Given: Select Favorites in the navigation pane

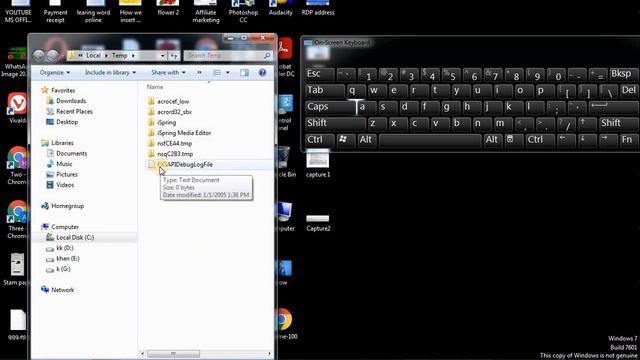Looking at the screenshot, I should 63,90.
